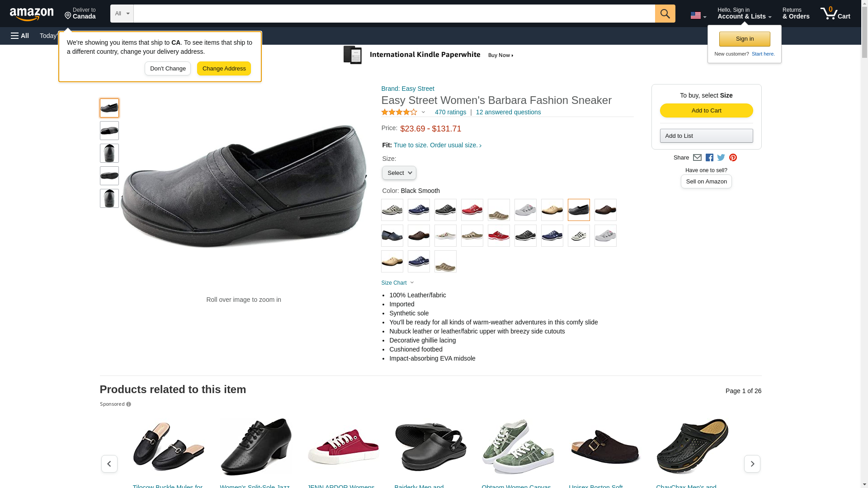The image size is (868, 488).
Task: Advance carousel with next arrow
Action: (752, 464)
